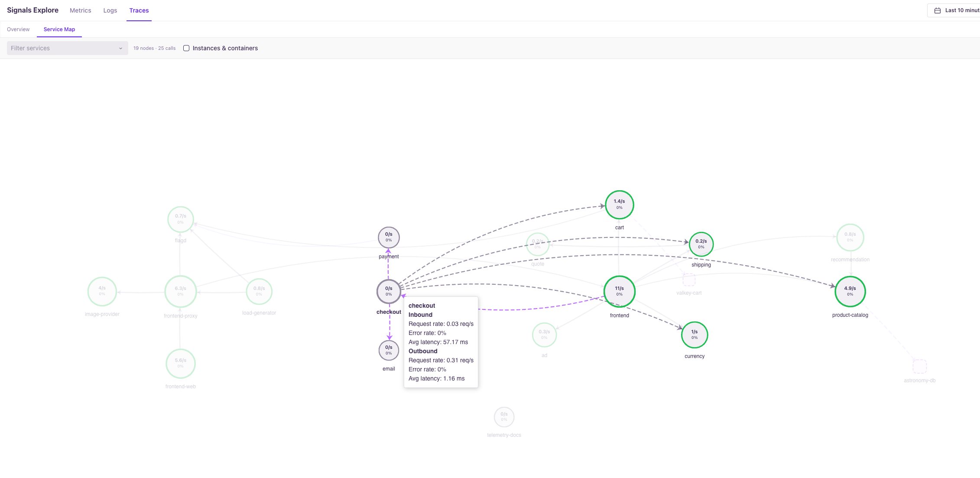Select the astronomy-db database node
This screenshot has height=478, width=980.
(x=919, y=367)
